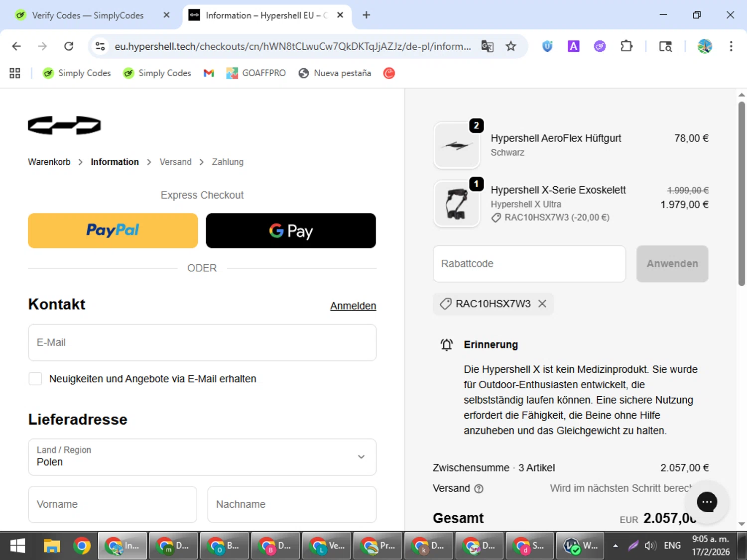Screen dimensions: 747x560
Task: Open the Gmail bookmark
Action: pos(209,73)
